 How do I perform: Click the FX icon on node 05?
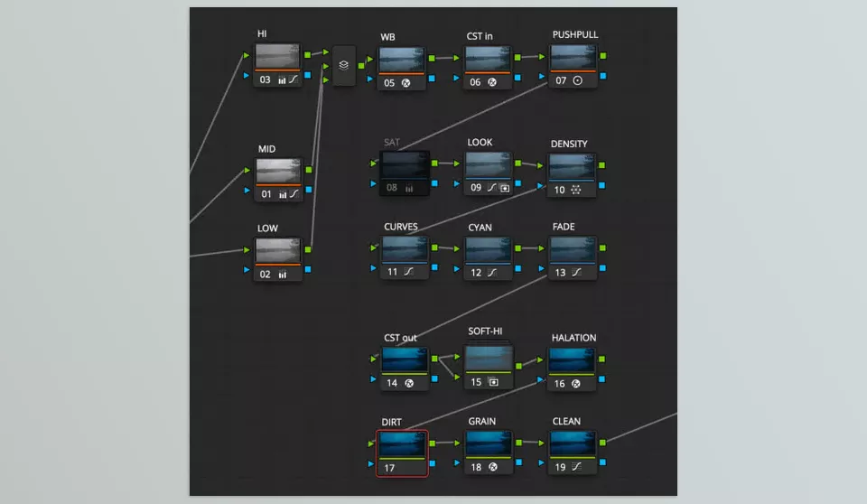pos(406,83)
